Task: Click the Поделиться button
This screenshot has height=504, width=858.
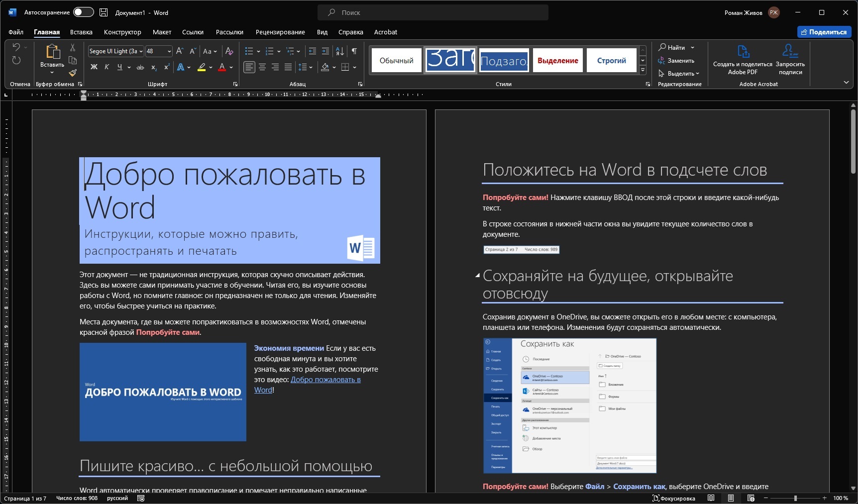Action: (x=824, y=32)
